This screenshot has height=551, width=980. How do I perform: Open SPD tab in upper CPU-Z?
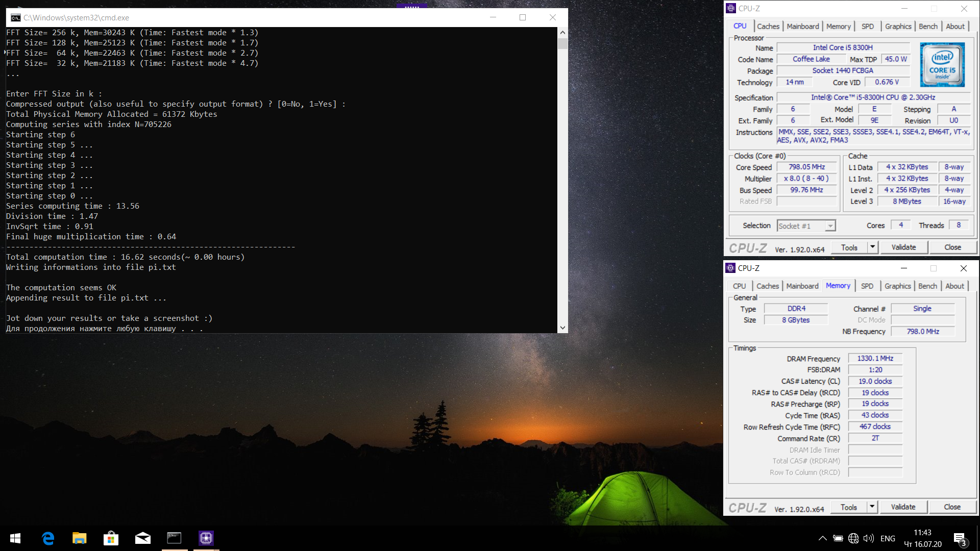867,27
